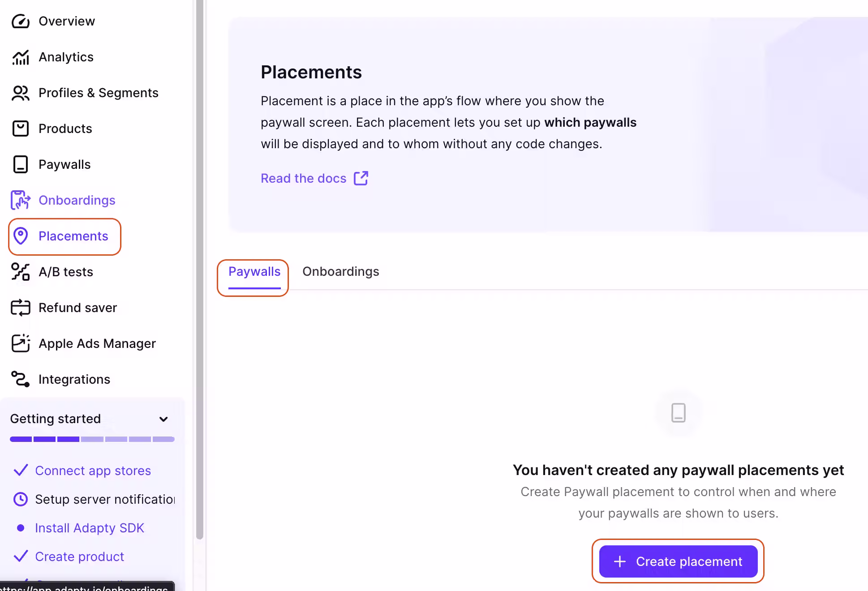868x591 pixels.
Task: Open Refund saver via its icon
Action: pyautogui.click(x=20, y=308)
